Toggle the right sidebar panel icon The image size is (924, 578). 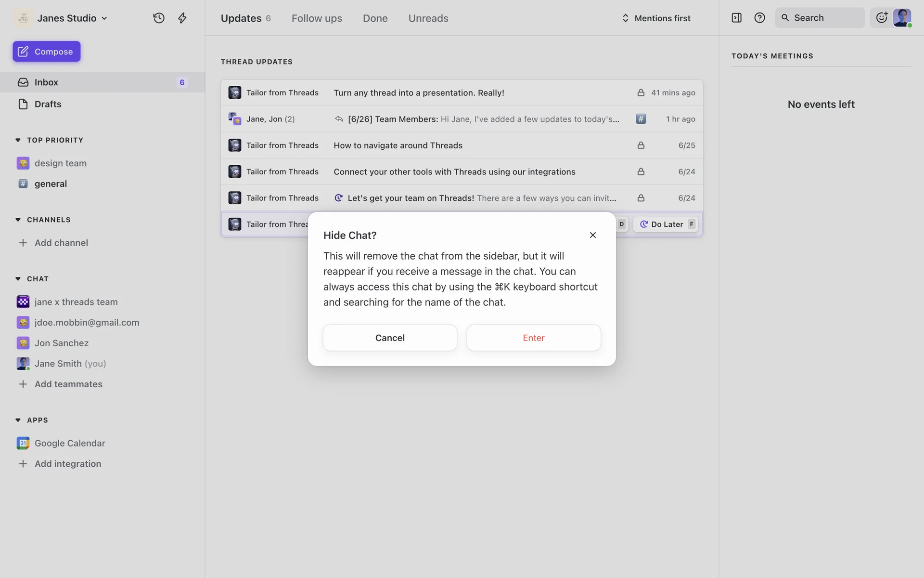pyautogui.click(x=736, y=18)
